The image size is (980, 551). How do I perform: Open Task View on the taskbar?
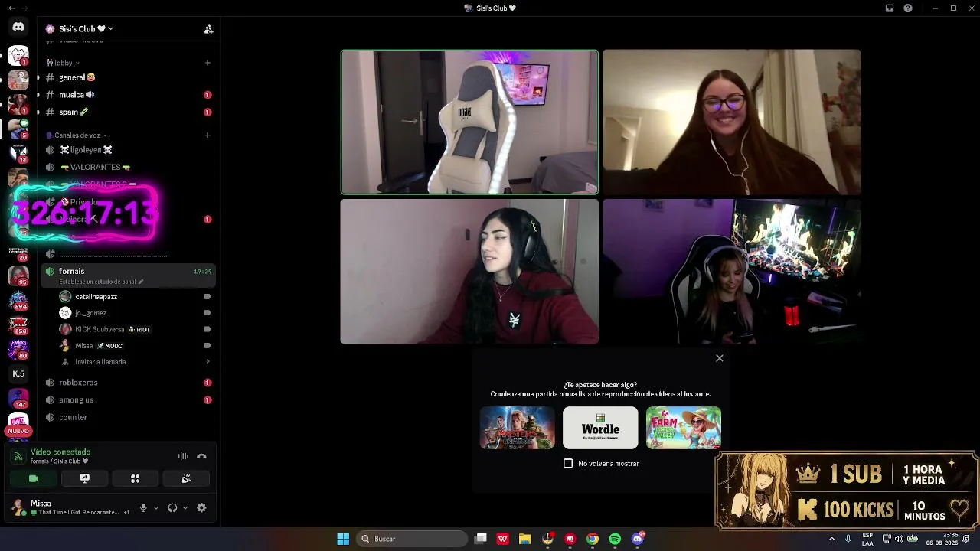point(481,539)
